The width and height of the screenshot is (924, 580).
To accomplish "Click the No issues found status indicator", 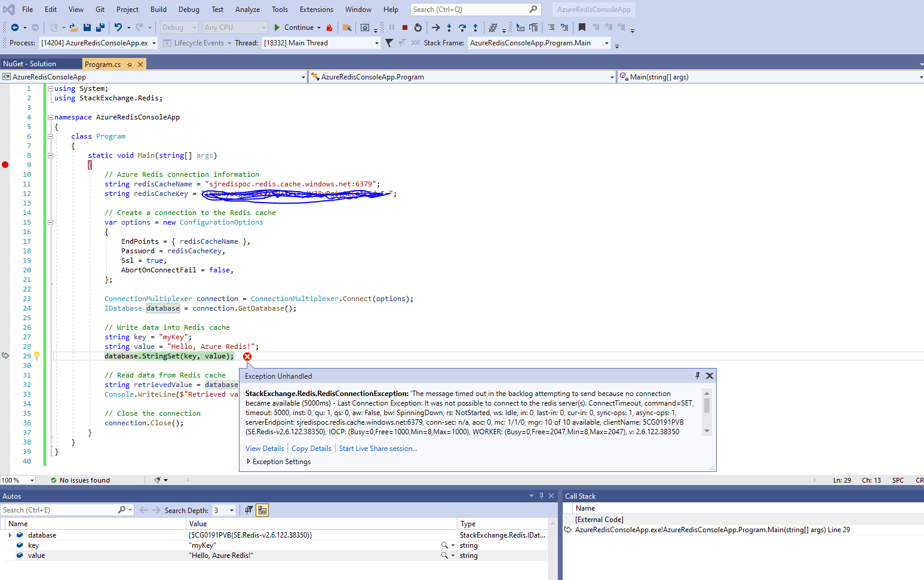I will pyautogui.click(x=80, y=480).
